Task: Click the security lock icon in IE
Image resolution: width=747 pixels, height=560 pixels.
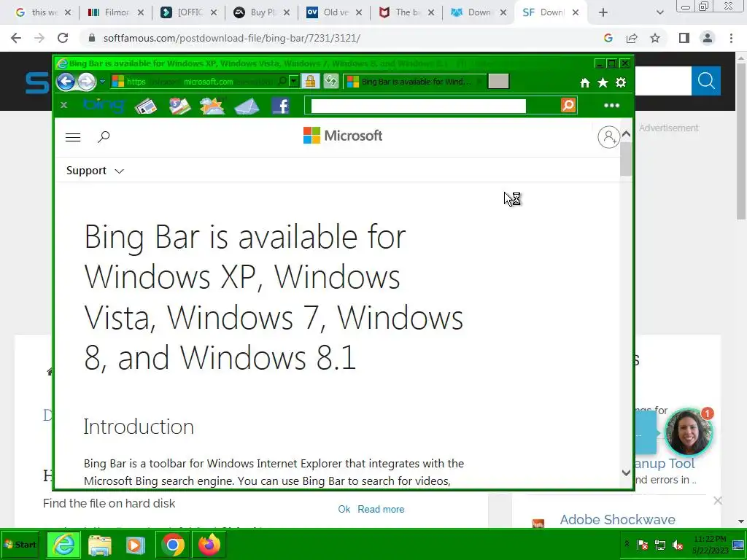Action: pos(310,82)
